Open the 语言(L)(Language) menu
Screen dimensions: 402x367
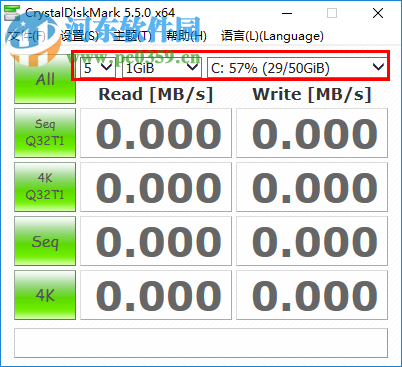click(272, 36)
